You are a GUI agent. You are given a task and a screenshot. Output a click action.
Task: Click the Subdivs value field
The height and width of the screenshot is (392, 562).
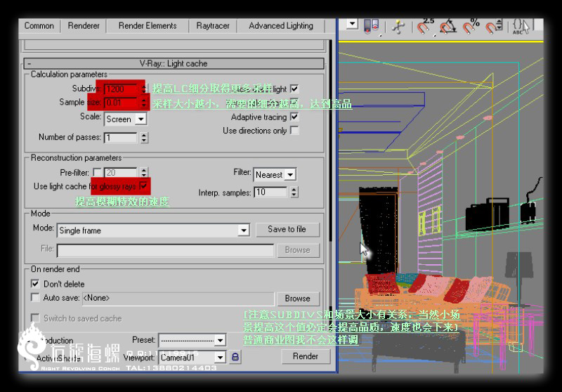[121, 89]
